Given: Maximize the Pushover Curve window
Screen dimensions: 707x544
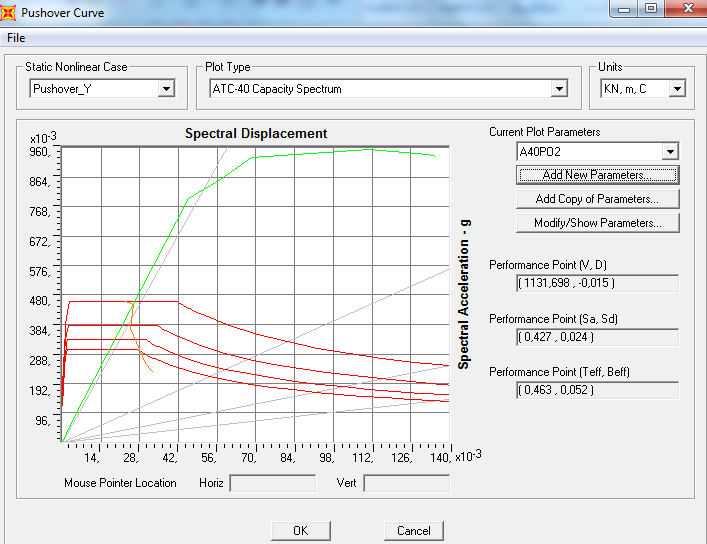Looking at the screenshot, I should [651, 9].
